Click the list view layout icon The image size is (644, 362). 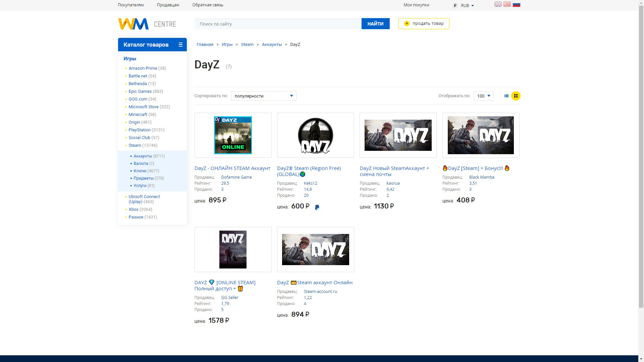pyautogui.click(x=506, y=96)
